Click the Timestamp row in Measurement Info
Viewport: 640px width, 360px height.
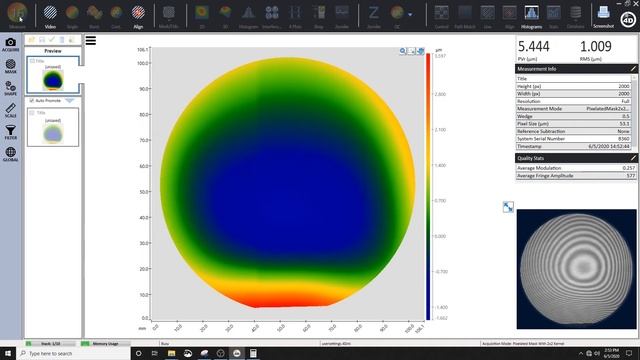pyautogui.click(x=573, y=146)
